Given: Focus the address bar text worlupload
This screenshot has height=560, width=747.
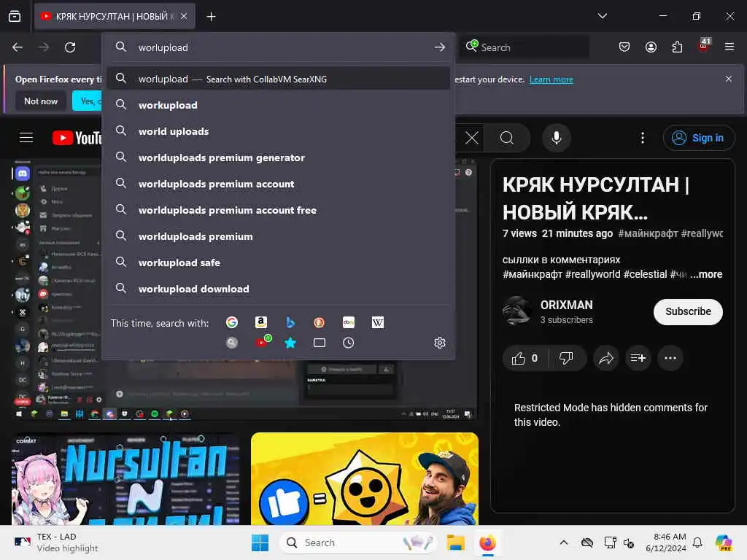Looking at the screenshot, I should click(163, 47).
